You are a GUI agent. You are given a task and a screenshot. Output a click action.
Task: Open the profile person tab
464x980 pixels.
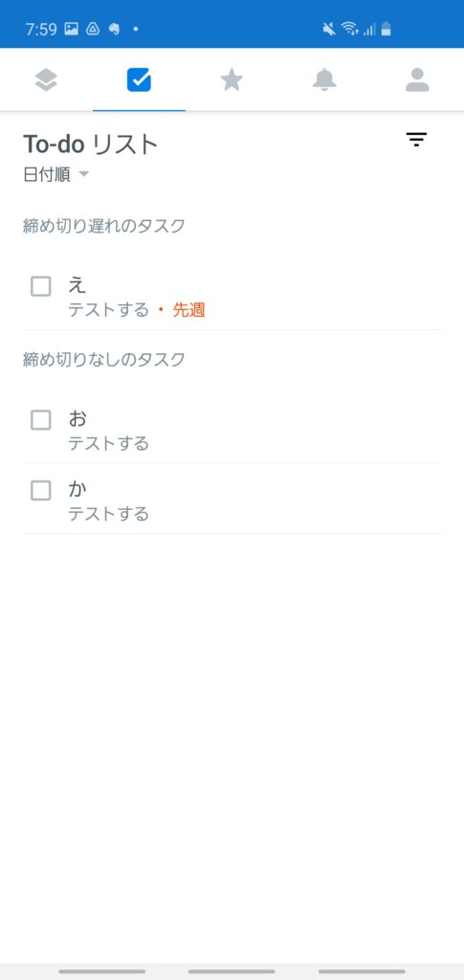pos(417,80)
